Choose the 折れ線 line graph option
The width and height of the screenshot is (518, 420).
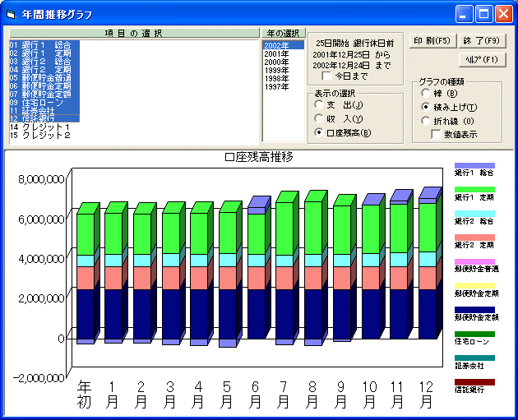pyautogui.click(x=425, y=121)
